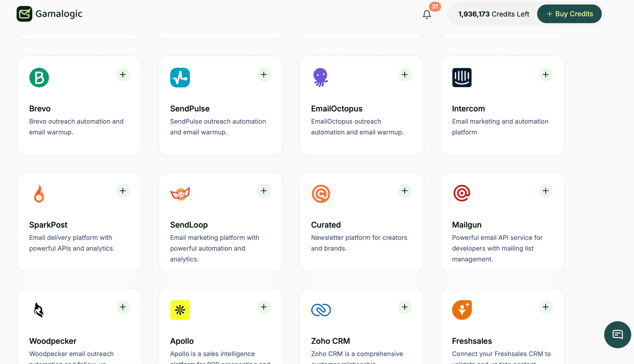Open notifications bell icon

427,14
